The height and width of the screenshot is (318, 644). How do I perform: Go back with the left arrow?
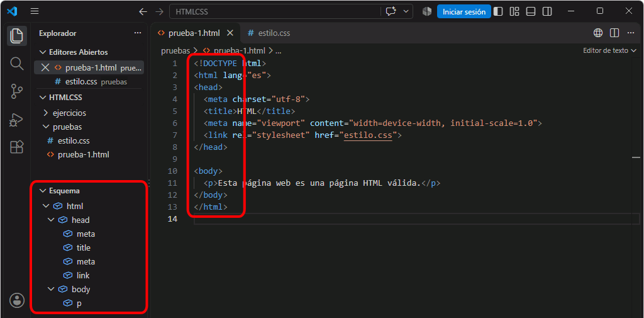point(143,11)
